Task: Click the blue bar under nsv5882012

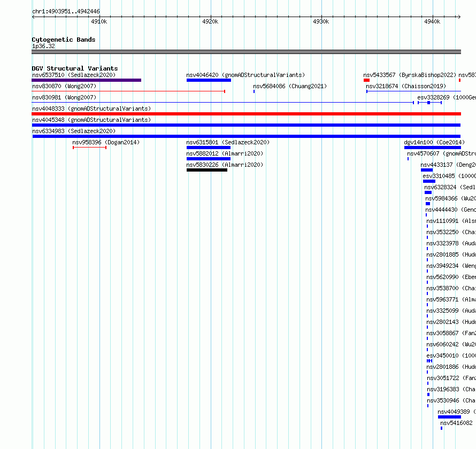Action: pyautogui.click(x=208, y=159)
